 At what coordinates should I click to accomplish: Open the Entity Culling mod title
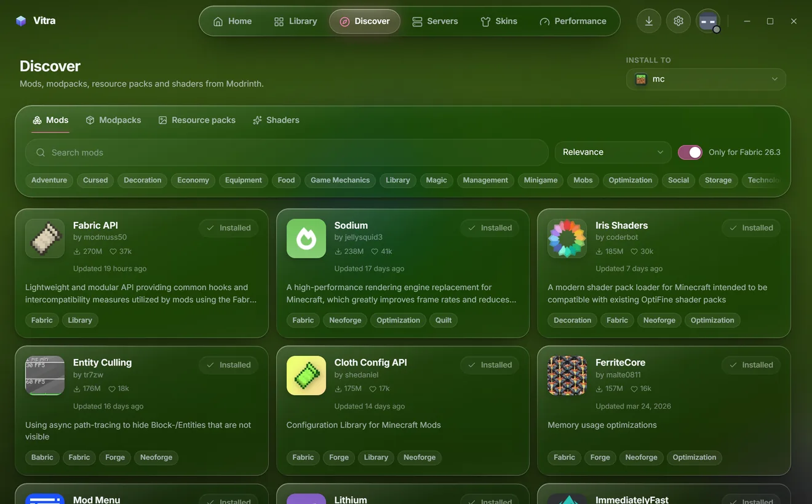pos(102,363)
